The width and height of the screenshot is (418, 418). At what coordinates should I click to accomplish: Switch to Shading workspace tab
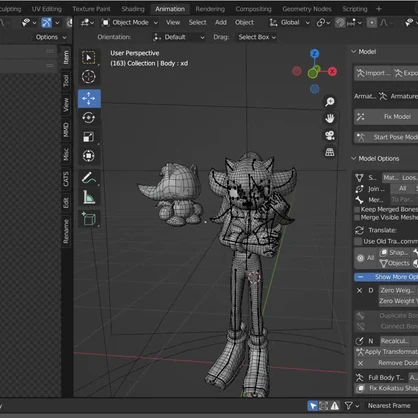click(133, 9)
